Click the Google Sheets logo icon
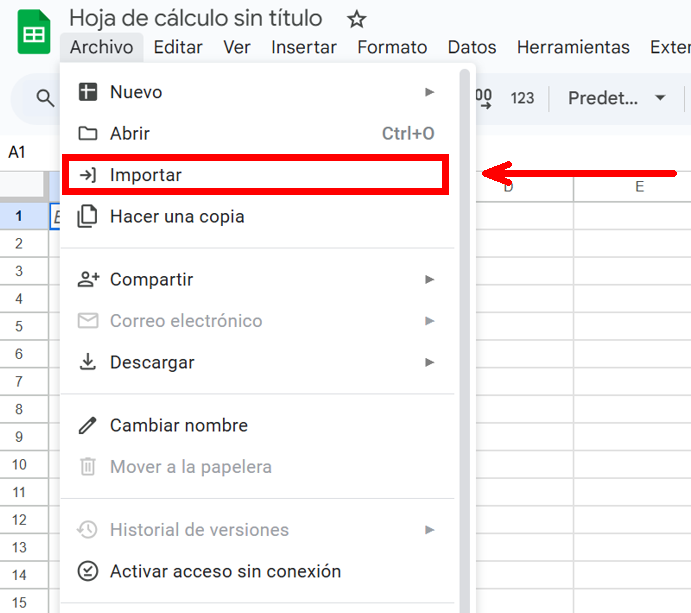This screenshot has width=691, height=613. [33, 31]
